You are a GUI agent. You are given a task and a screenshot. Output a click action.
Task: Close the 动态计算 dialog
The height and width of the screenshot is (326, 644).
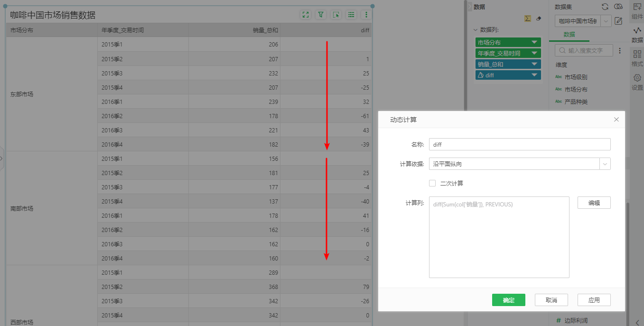616,120
